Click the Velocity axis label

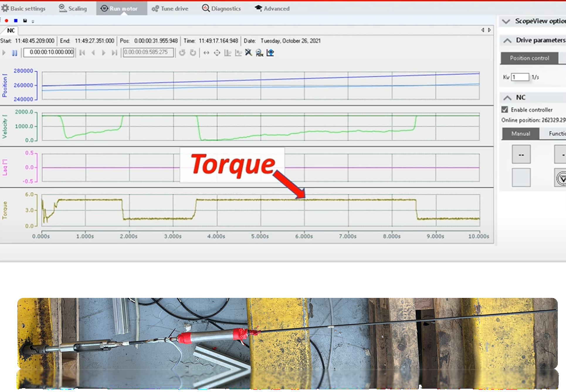coord(5,126)
